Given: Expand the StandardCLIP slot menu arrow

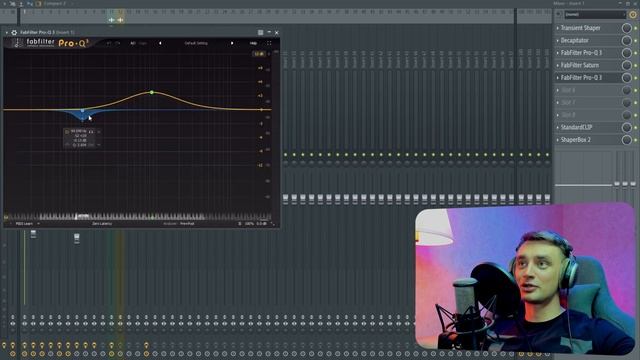Looking at the screenshot, I should coord(558,127).
